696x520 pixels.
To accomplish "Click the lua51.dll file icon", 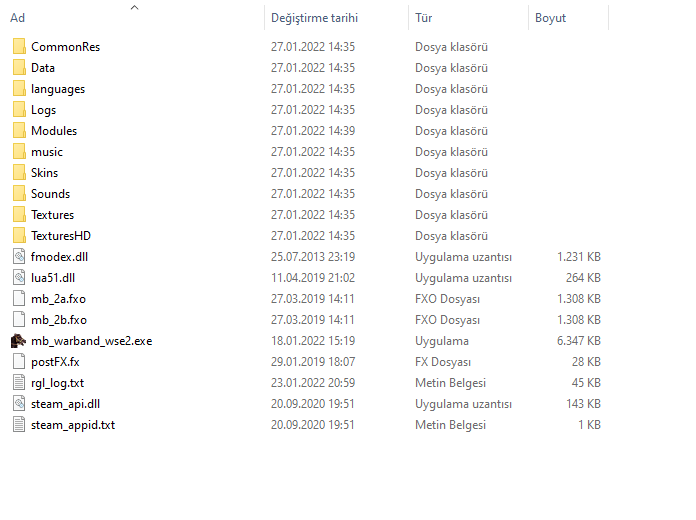I will [x=19, y=278].
